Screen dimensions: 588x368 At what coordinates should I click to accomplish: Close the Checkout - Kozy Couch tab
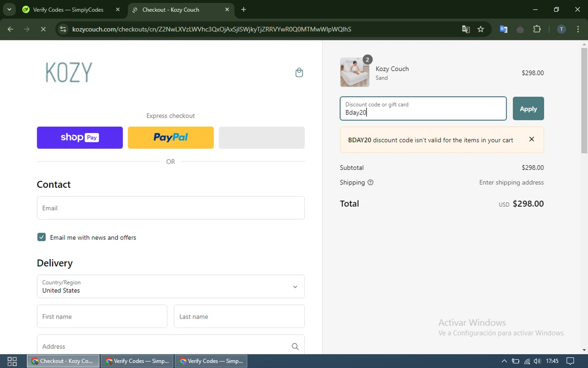pos(227,9)
